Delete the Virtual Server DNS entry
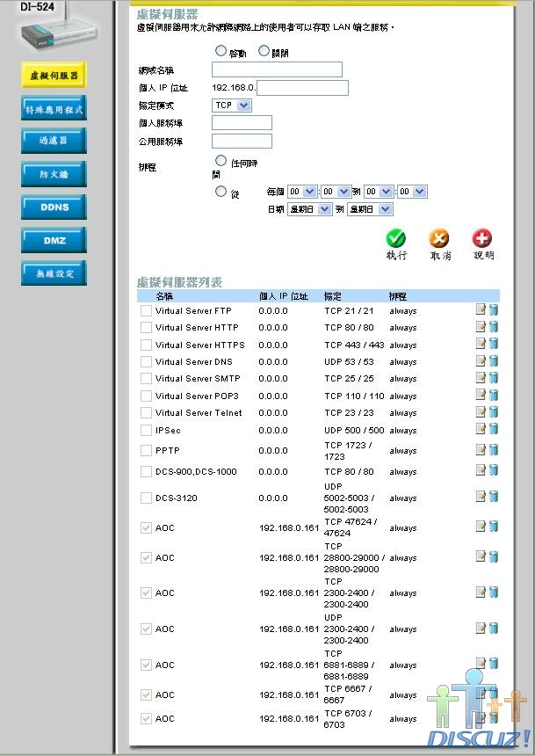 pos(494,360)
